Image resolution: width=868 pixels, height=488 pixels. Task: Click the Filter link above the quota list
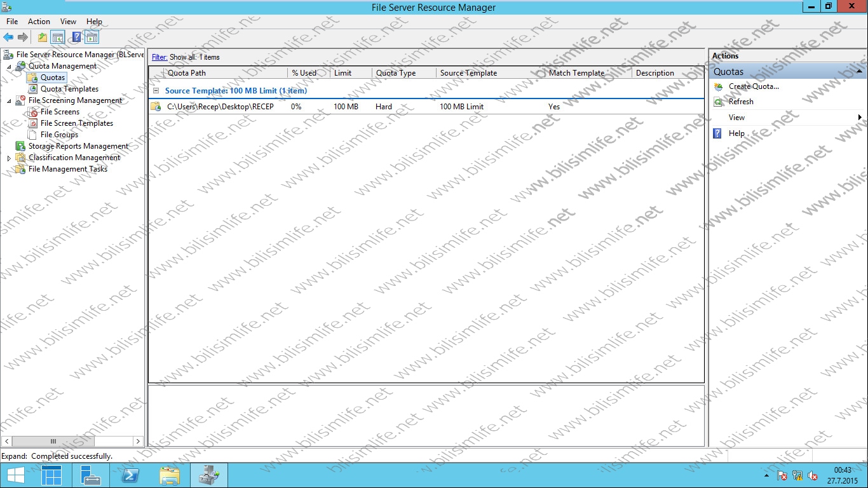(x=159, y=57)
